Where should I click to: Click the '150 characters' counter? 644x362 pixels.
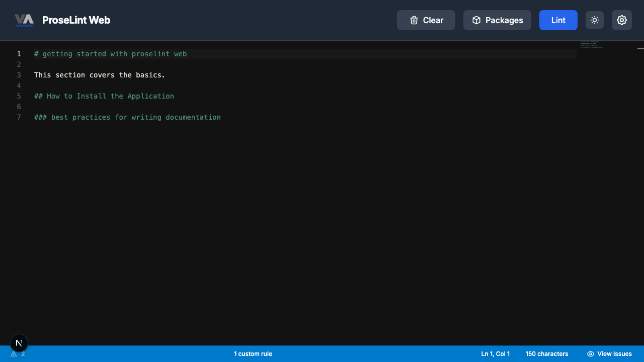[x=546, y=354]
